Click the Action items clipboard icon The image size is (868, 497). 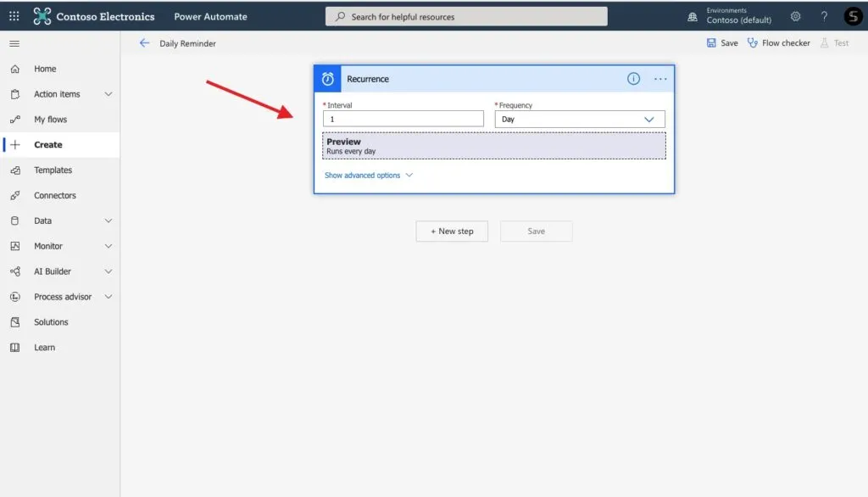pyautogui.click(x=15, y=94)
